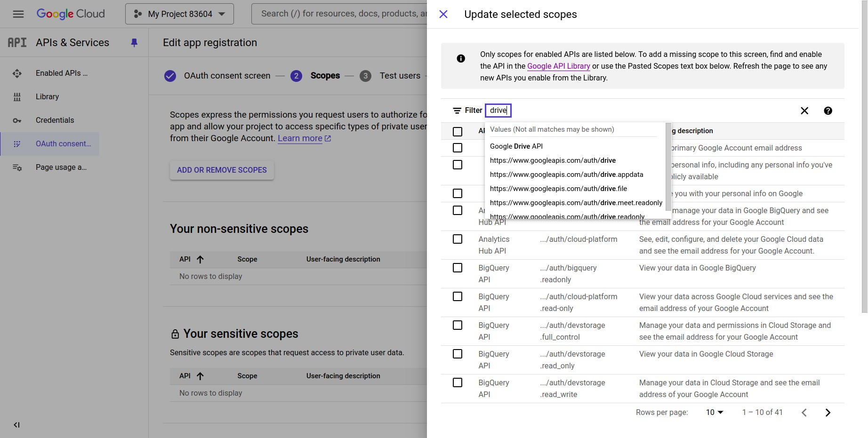Change the rows per page dropdown
Screen dimensions: 868x438
714,412
